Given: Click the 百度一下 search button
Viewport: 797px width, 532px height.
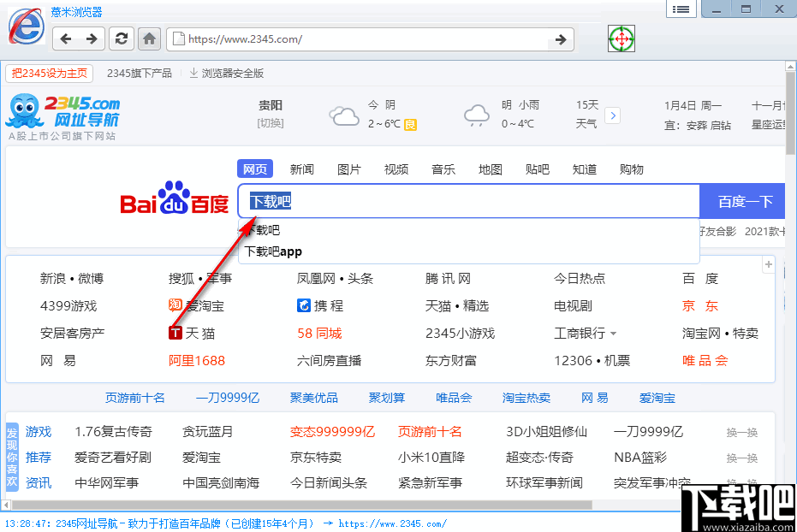Looking at the screenshot, I should 742,201.
